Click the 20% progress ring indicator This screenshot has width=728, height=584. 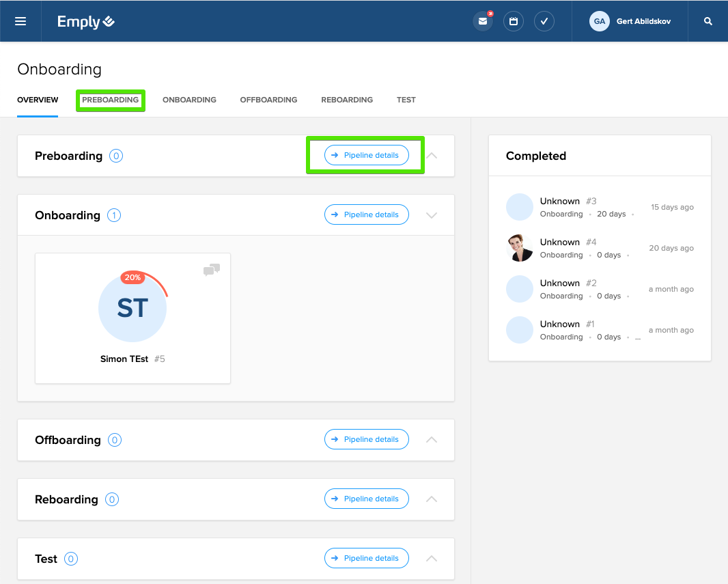click(132, 277)
